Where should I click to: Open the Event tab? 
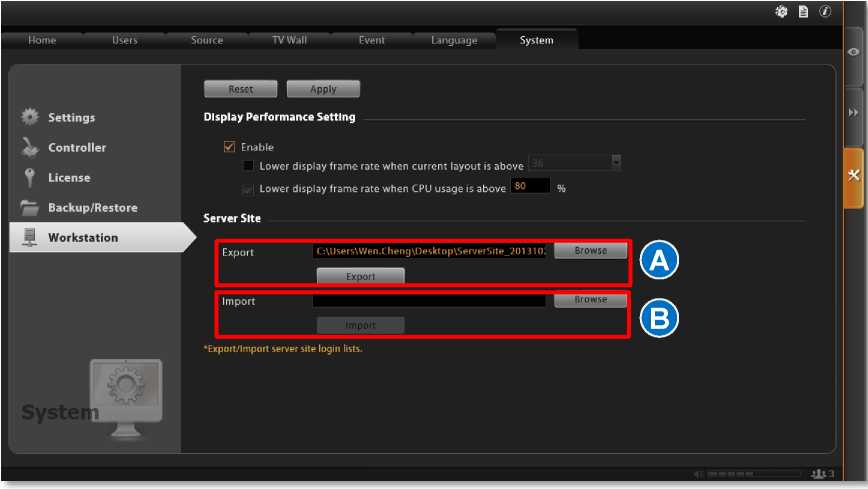[x=372, y=40]
